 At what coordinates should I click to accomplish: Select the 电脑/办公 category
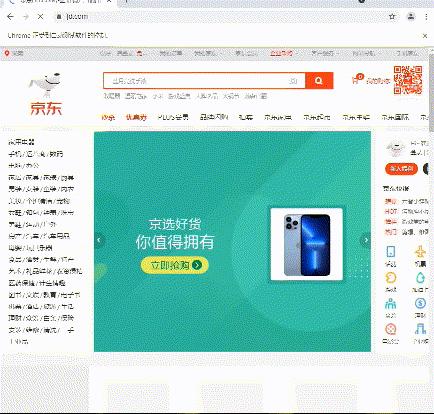24,166
